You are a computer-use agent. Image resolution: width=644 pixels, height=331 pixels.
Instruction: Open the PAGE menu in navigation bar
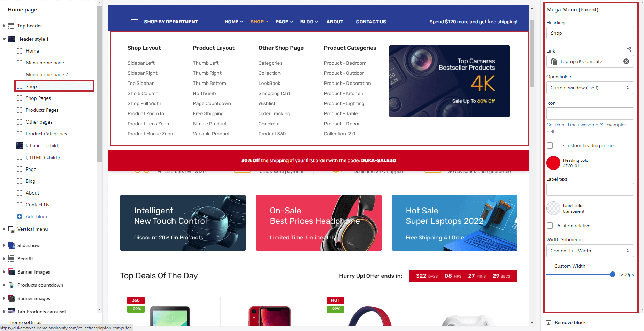[284, 22]
